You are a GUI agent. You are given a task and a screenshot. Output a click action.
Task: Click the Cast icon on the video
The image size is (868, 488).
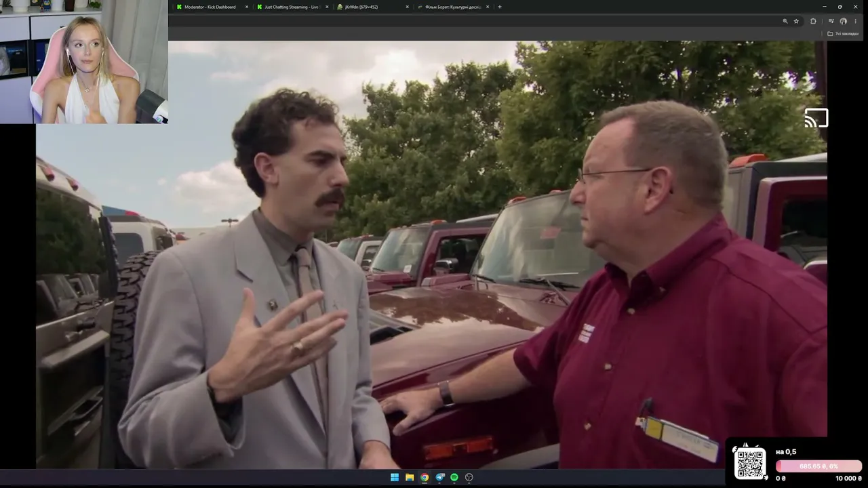(816, 118)
